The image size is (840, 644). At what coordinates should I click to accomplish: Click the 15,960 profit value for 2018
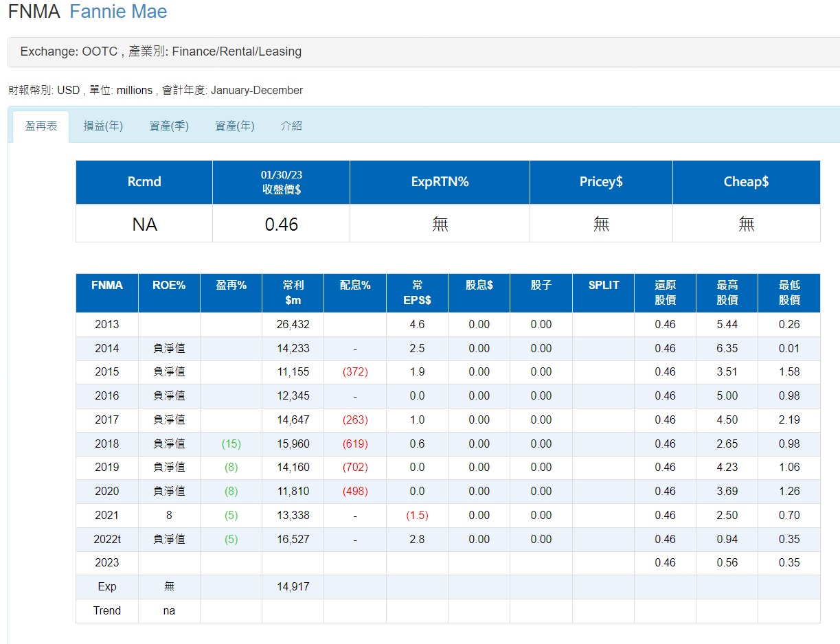click(293, 444)
